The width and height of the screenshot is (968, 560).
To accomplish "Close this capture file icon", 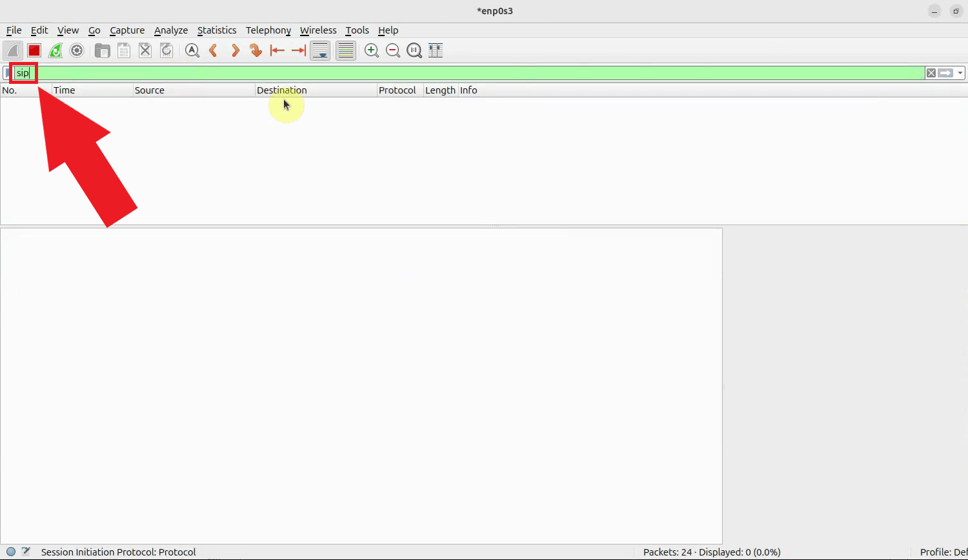I will (x=145, y=50).
